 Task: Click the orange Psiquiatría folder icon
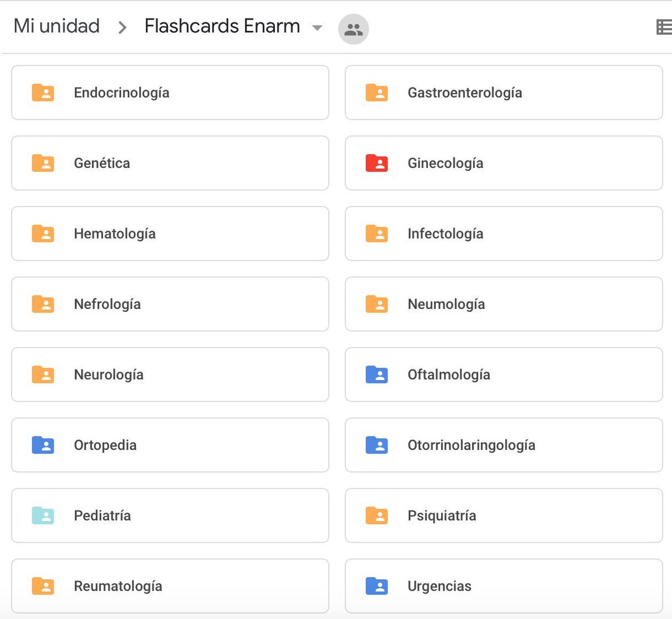(x=377, y=515)
